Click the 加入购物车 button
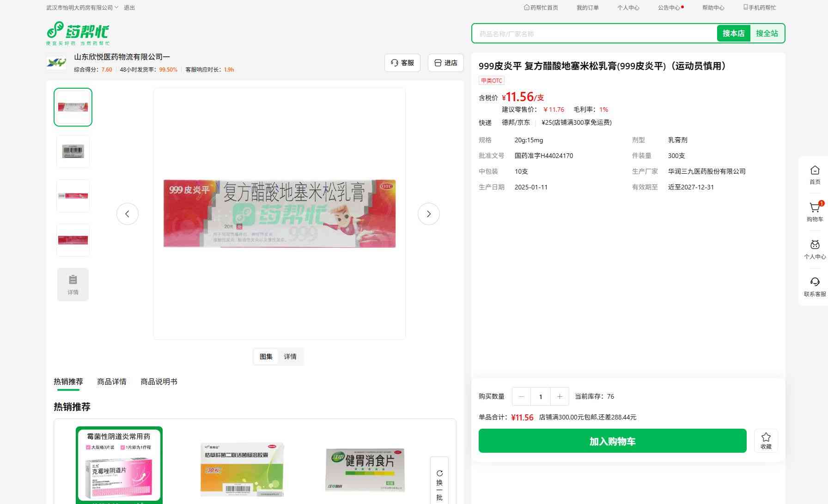Viewport: 828px width, 504px height. [x=612, y=441]
